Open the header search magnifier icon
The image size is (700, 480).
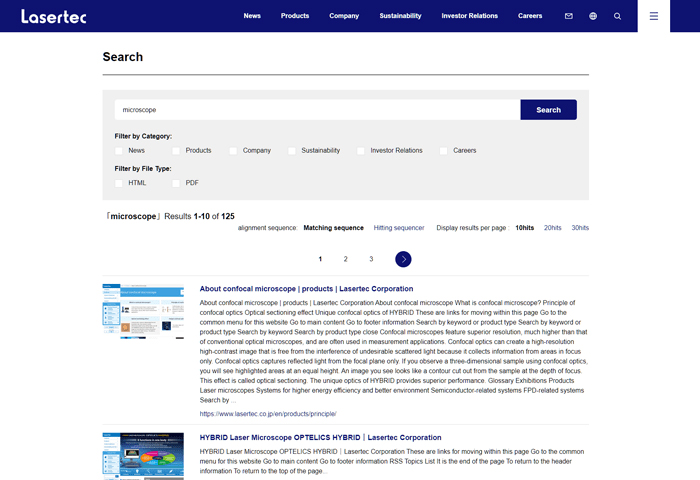[x=617, y=16]
